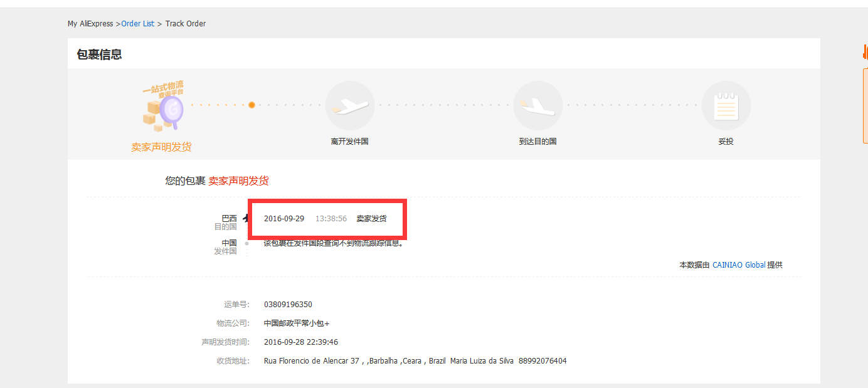Click the 声明发货时间 field label
Viewport: 868px width, 388px height.
[x=225, y=342]
